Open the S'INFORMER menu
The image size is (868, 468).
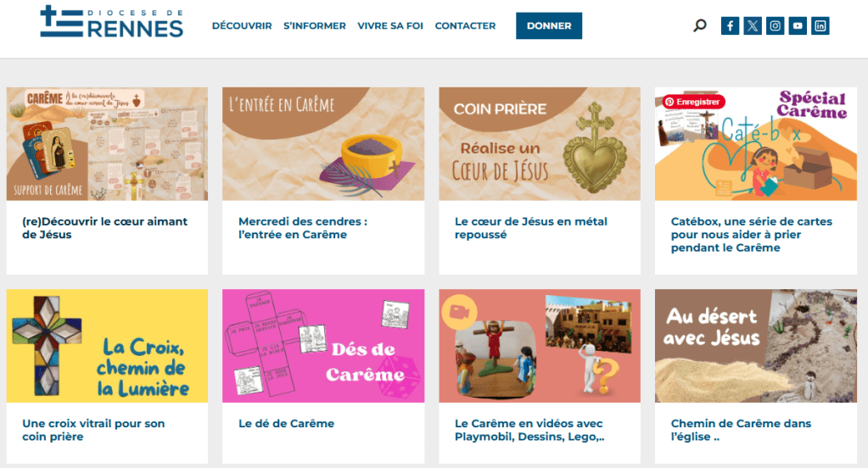coord(315,25)
